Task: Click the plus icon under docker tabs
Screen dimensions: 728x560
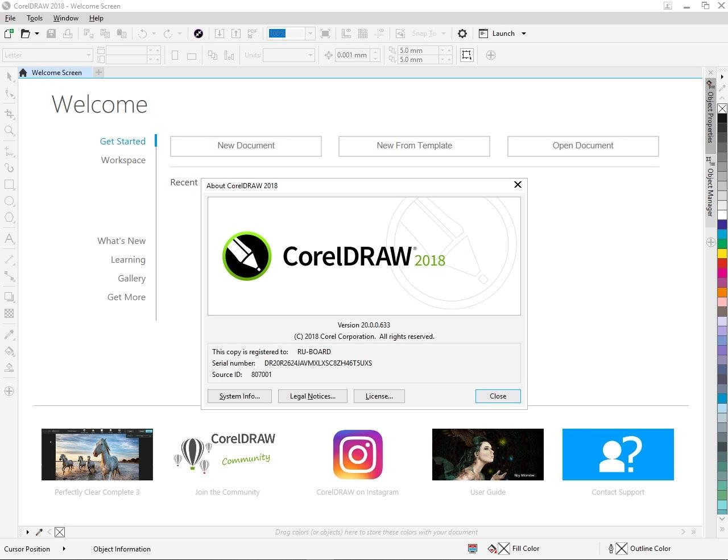Action: (x=710, y=242)
